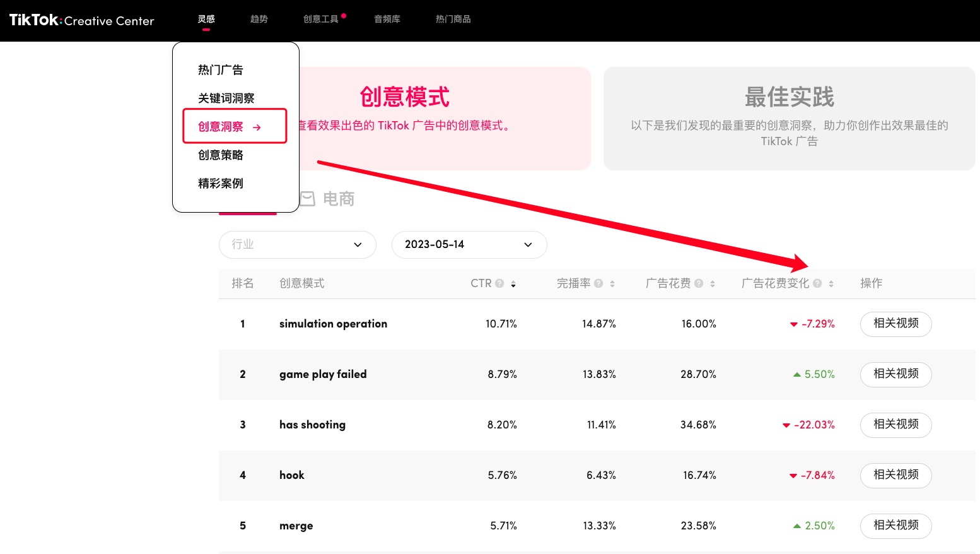Open the 行业 industry dropdown
Screen dimensions: 980x554
tap(298, 244)
